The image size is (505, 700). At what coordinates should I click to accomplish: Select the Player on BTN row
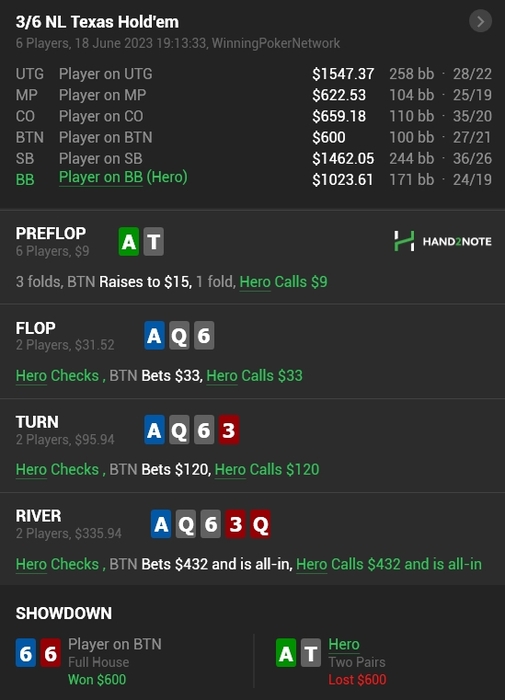pos(254,137)
